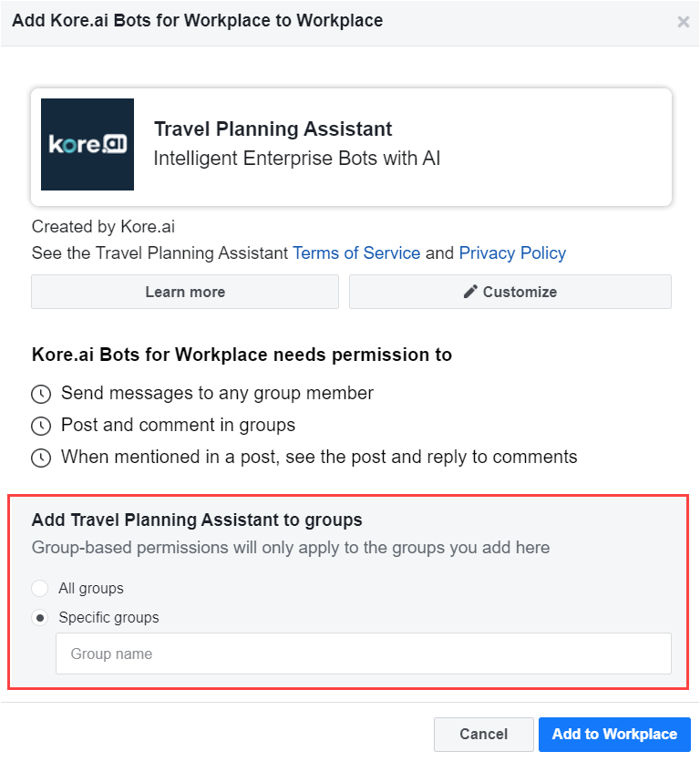Dismiss dialog using the X icon
This screenshot has width=700, height=762.
tap(684, 21)
